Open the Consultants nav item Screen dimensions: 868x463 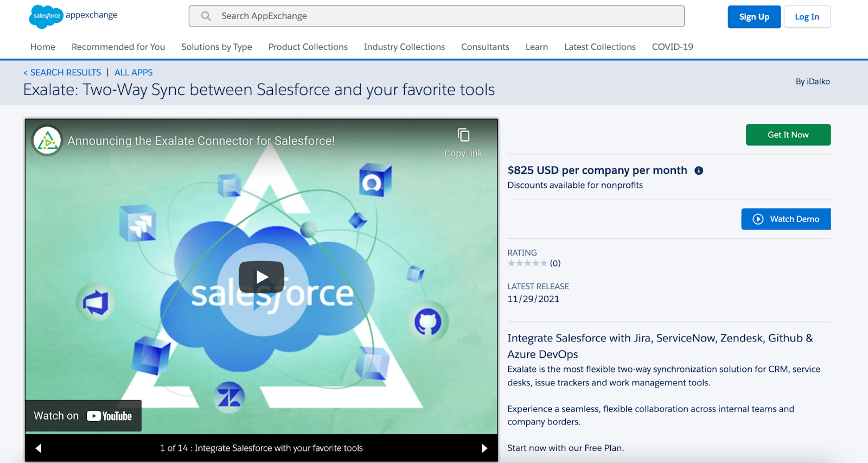point(485,47)
